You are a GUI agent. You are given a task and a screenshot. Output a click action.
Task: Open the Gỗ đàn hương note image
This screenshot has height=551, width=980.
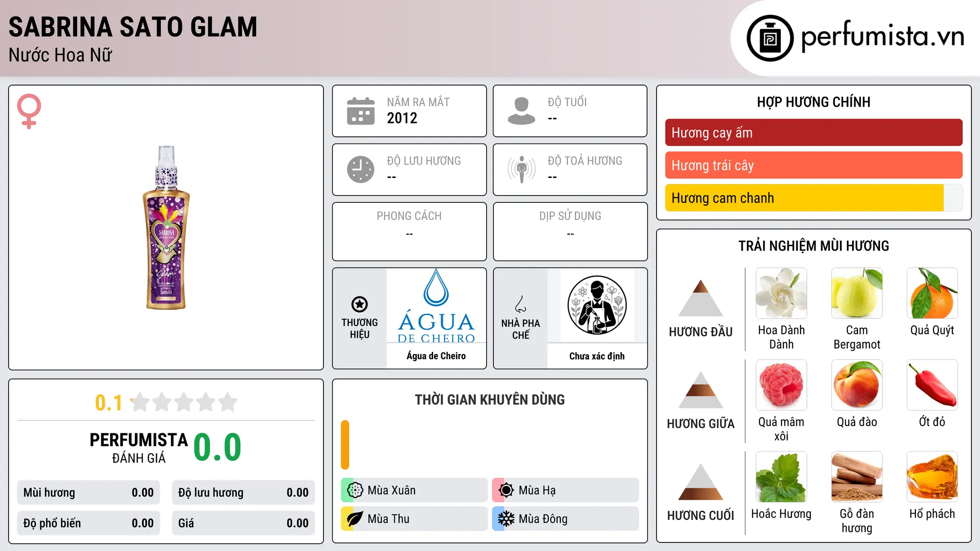(x=857, y=477)
